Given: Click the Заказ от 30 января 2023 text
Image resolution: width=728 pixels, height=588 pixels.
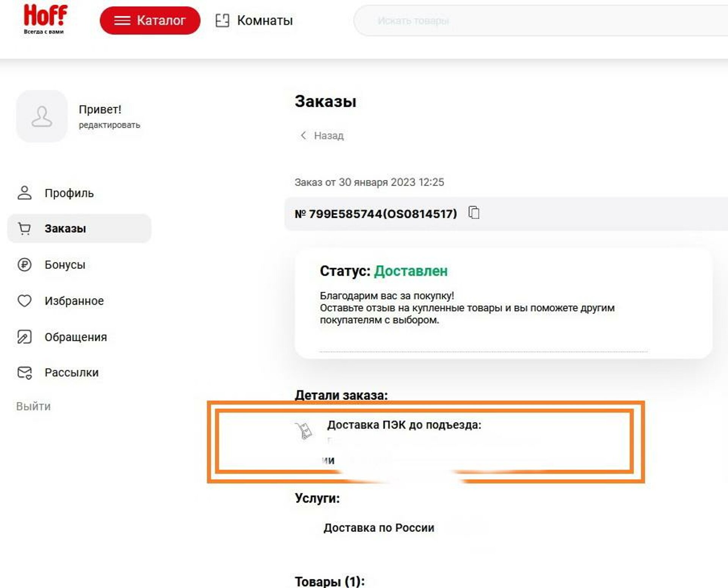Looking at the screenshot, I should pyautogui.click(x=369, y=182).
